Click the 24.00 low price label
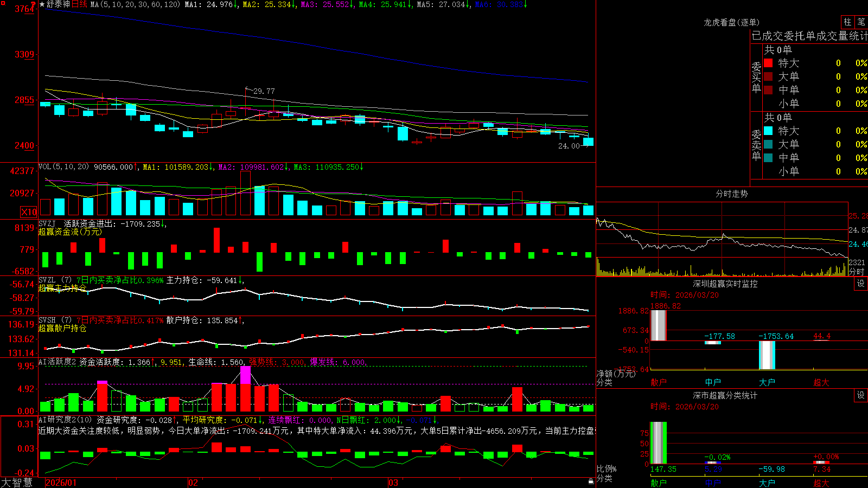Screen dimensions: 868x488 click(569, 146)
